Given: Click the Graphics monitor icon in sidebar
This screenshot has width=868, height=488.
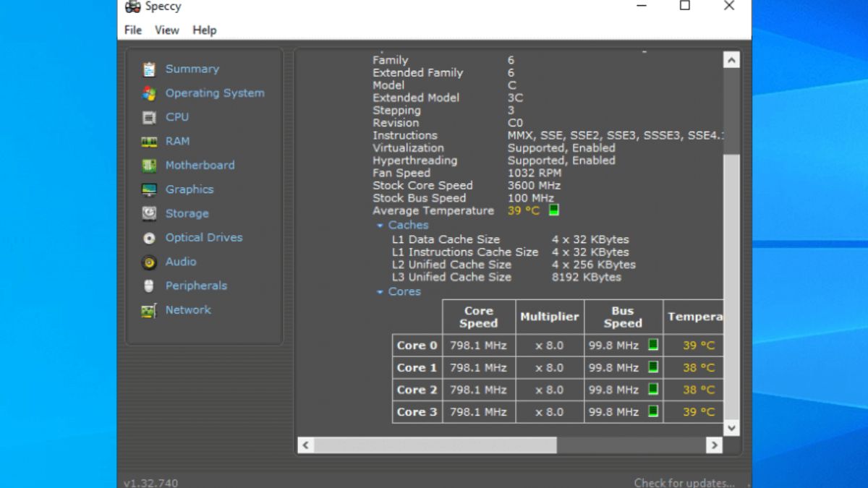Looking at the screenshot, I should (x=149, y=189).
